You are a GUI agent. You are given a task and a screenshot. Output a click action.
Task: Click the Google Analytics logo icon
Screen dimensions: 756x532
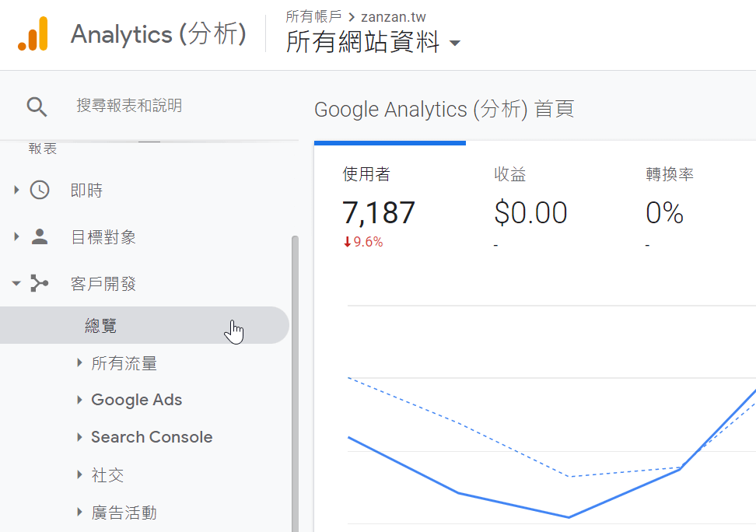[33, 33]
